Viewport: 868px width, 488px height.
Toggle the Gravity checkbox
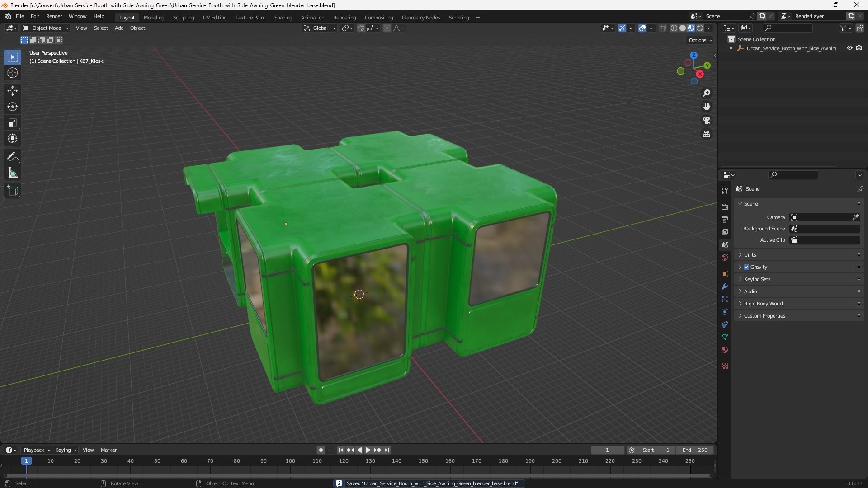[746, 267]
